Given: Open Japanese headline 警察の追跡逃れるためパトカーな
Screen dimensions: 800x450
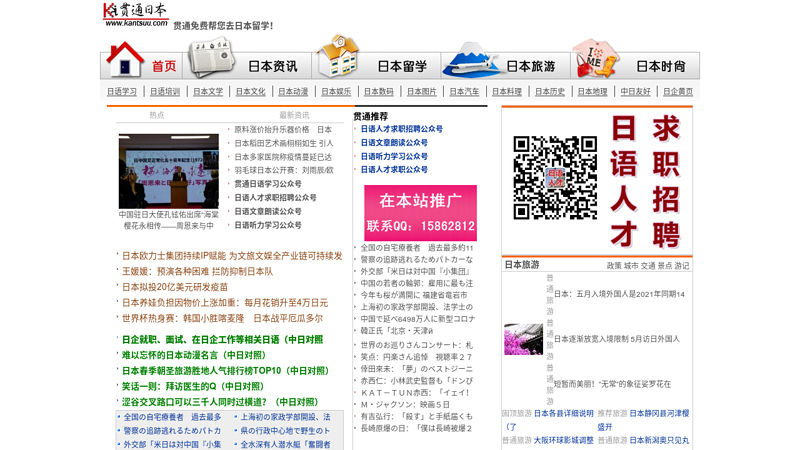Looking at the screenshot, I should pyautogui.click(x=417, y=260).
